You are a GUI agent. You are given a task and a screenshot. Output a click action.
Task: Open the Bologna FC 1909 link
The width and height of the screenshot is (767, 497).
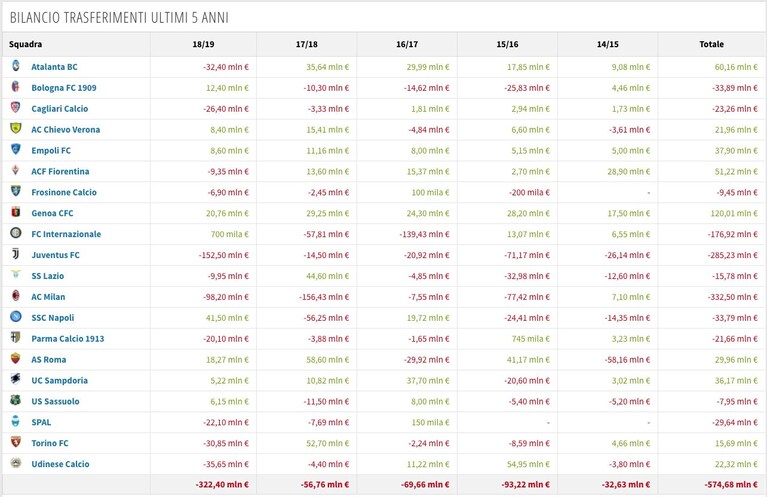click(64, 88)
